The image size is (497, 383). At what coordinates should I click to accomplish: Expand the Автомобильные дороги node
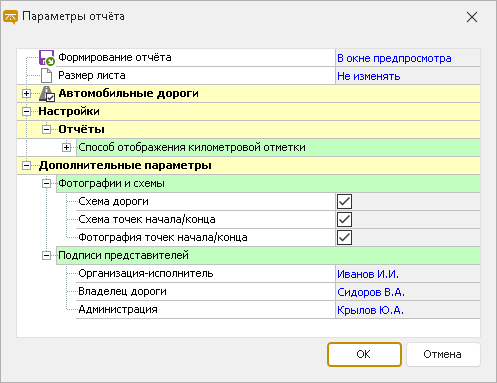point(27,94)
